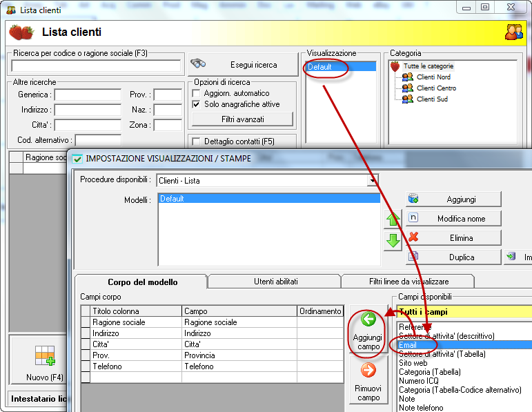The image size is (532, 412).
Task: Click the Nuovo (F4) grid icon
Action: [45, 355]
